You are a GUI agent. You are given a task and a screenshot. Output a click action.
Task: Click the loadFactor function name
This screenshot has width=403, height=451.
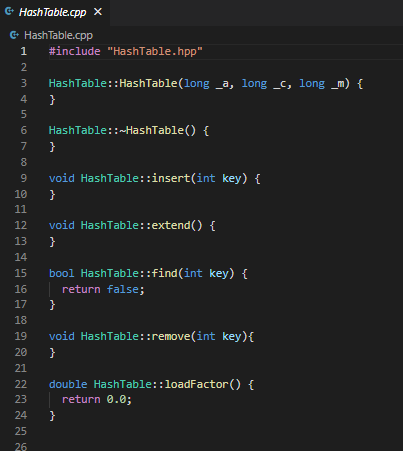(197, 384)
